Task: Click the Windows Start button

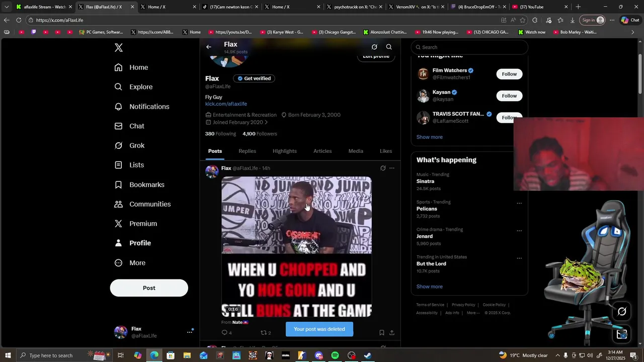Action: tap(8, 355)
